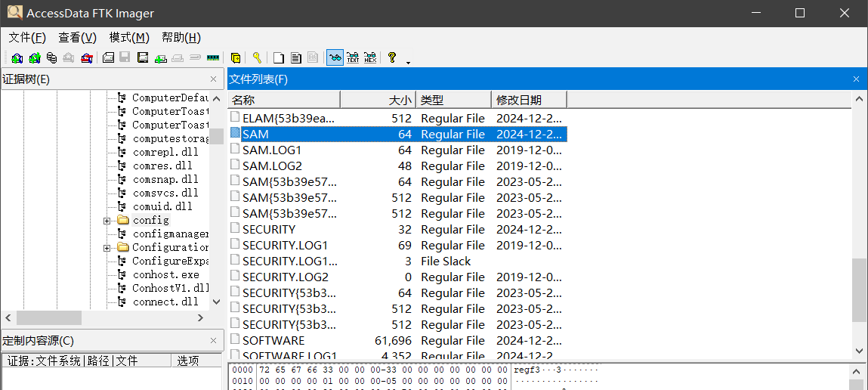This screenshot has width=868, height=390.
Task: Open the 查看(V) menu
Action: click(x=78, y=38)
